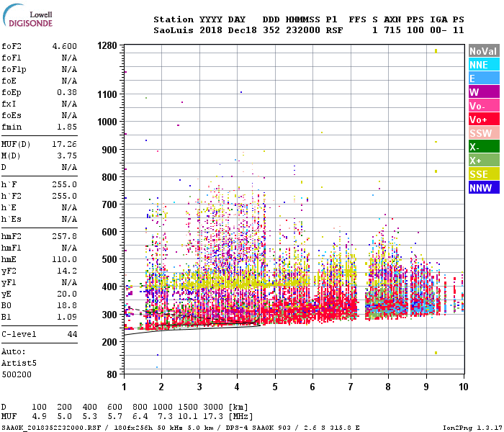Screen dimensions: 504x432
Task: Select the NoVal legend swatch
Action: coord(484,51)
